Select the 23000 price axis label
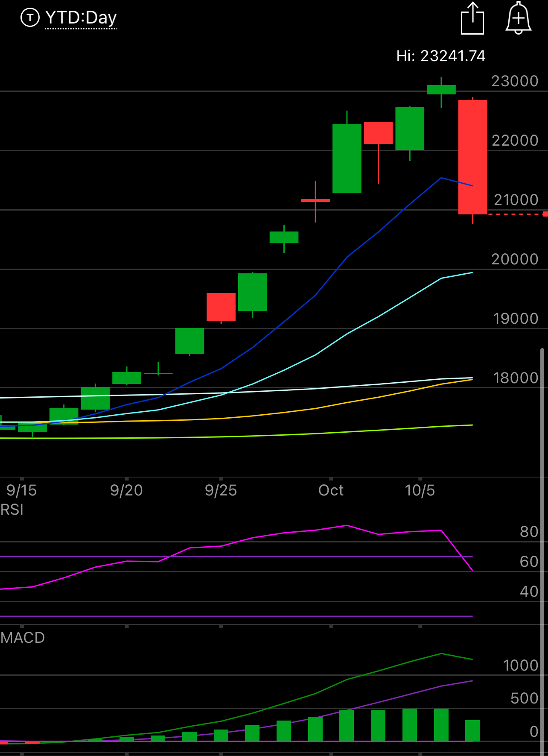 click(515, 81)
